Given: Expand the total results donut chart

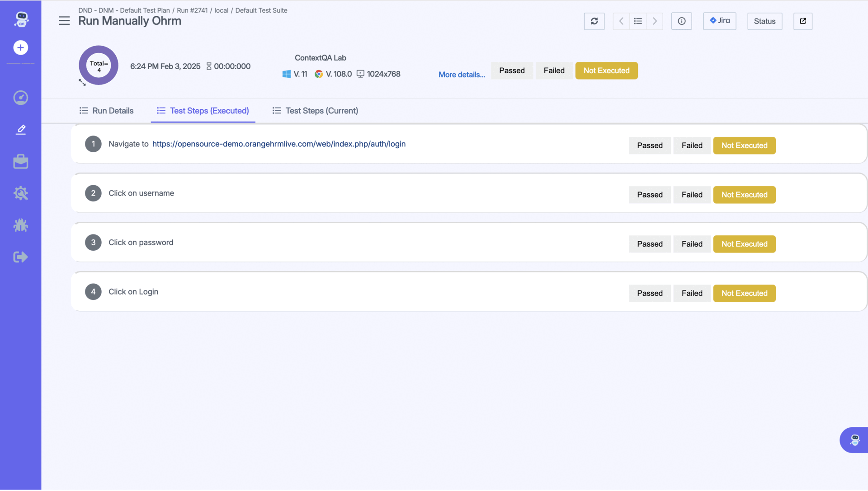Looking at the screenshot, I should pos(82,82).
